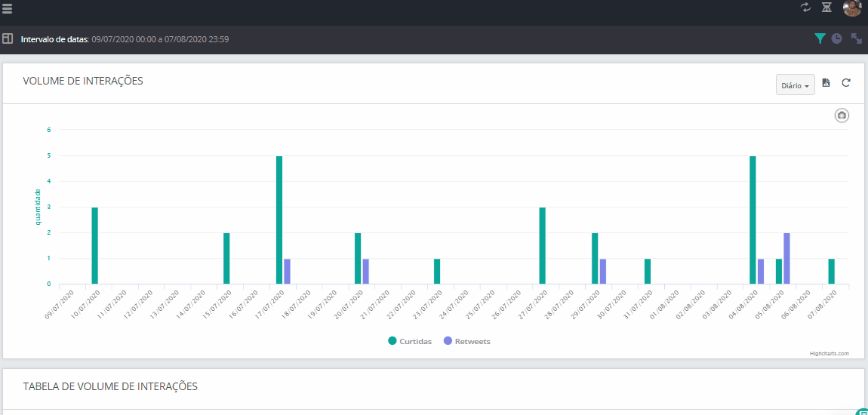Click camera icon to capture chart
The height and width of the screenshot is (415, 868).
point(842,115)
